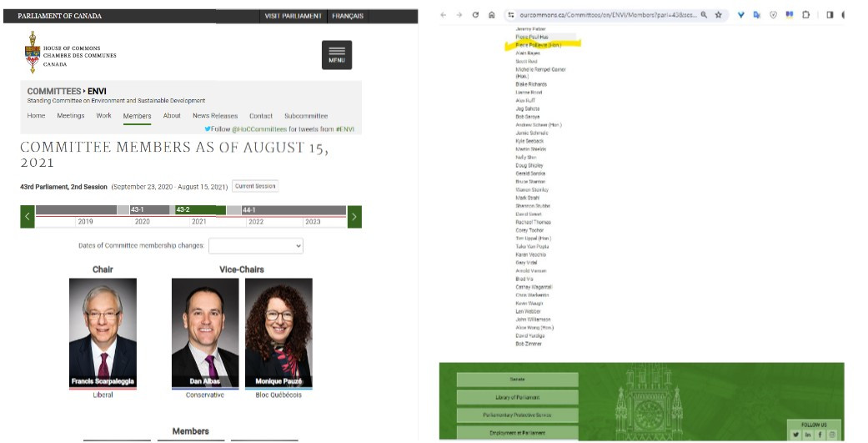This screenshot has height=443, width=868.
Task: Click the Instagram icon in the footer
Action: (831, 435)
